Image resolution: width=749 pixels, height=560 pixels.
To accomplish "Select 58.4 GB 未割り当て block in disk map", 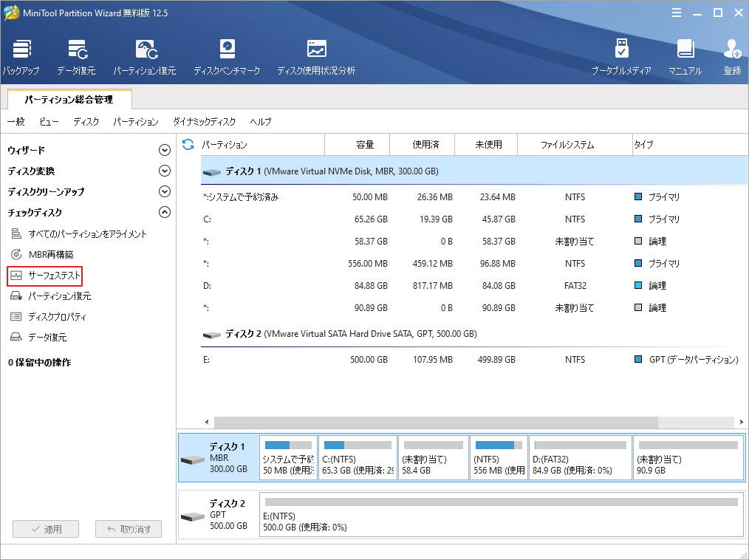I will 434,458.
